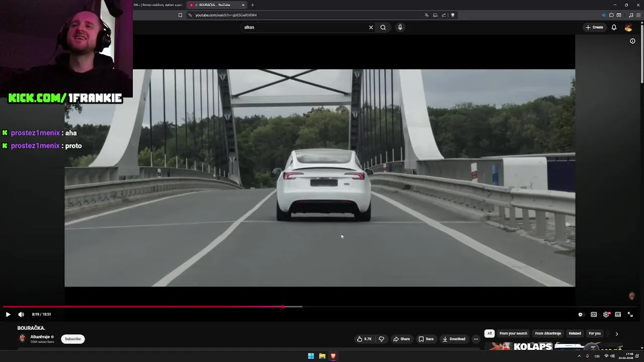Select the From your search chip

click(x=513, y=333)
